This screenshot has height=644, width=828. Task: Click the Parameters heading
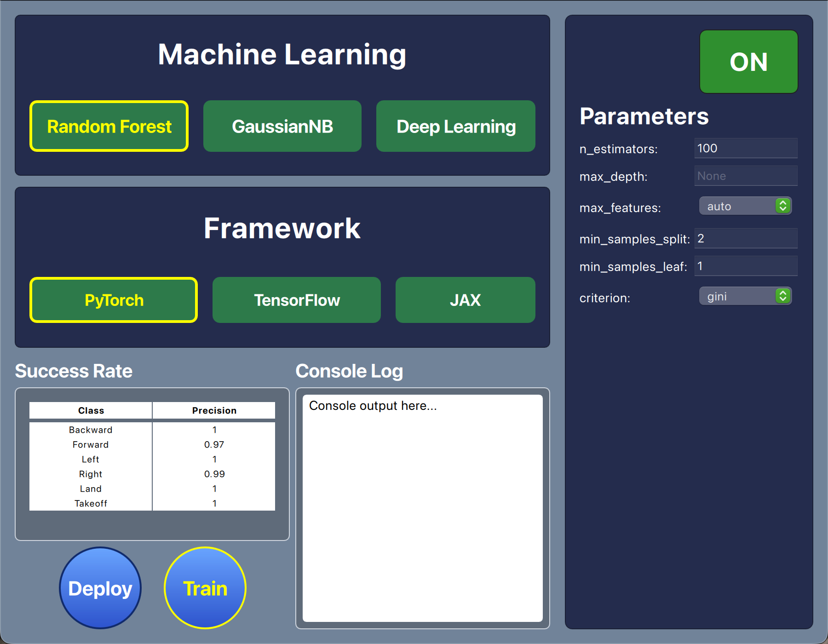(644, 116)
